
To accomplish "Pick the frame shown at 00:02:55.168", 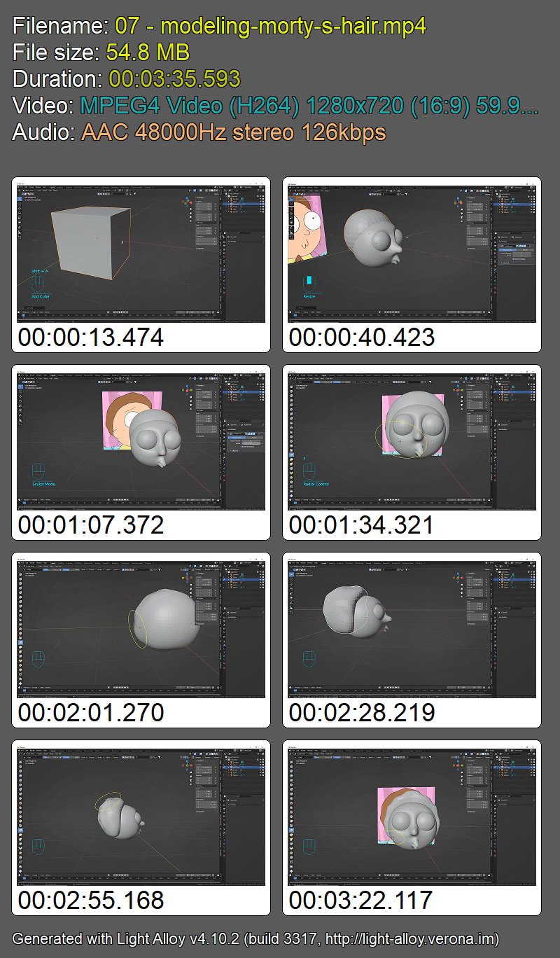I will click(x=141, y=815).
